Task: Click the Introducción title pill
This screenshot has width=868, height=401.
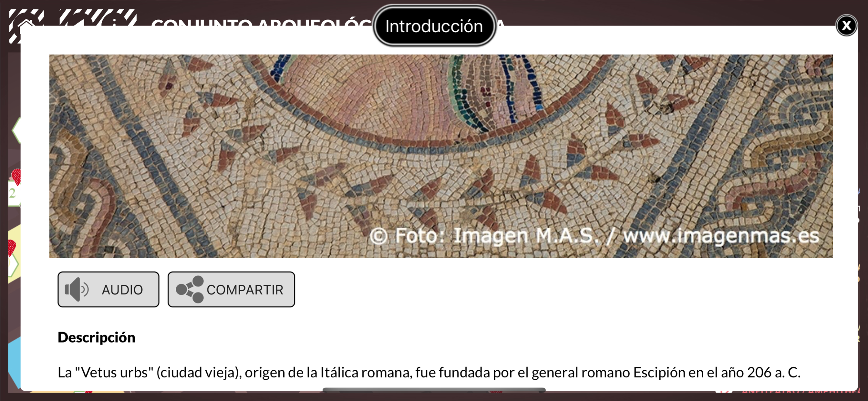Action: point(434,26)
